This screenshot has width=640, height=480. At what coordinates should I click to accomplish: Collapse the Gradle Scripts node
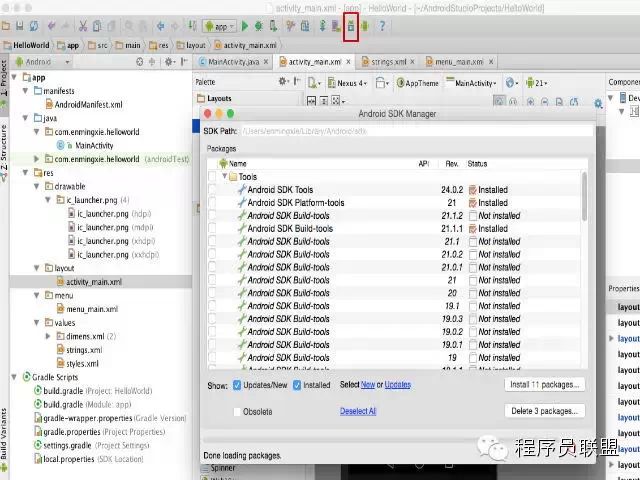coord(14,377)
